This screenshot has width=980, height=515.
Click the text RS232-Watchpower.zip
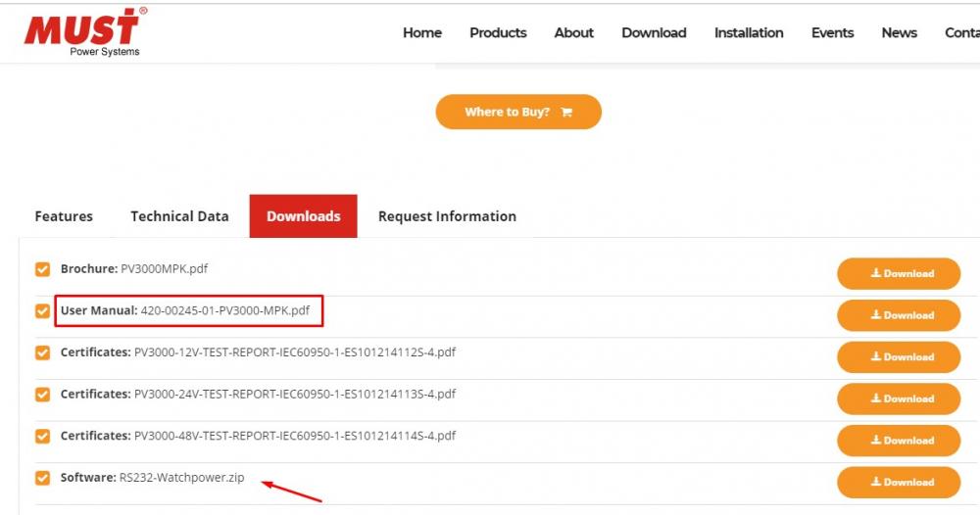[182, 478]
